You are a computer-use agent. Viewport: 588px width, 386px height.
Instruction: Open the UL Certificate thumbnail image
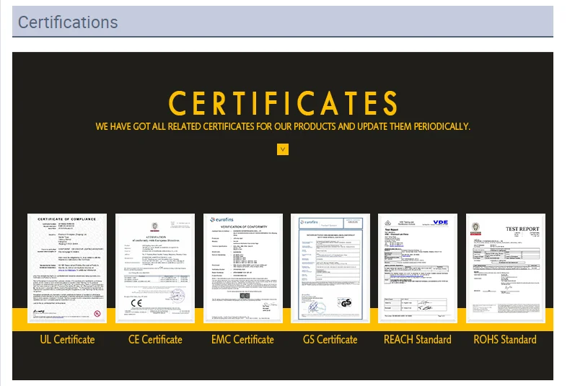point(67,268)
